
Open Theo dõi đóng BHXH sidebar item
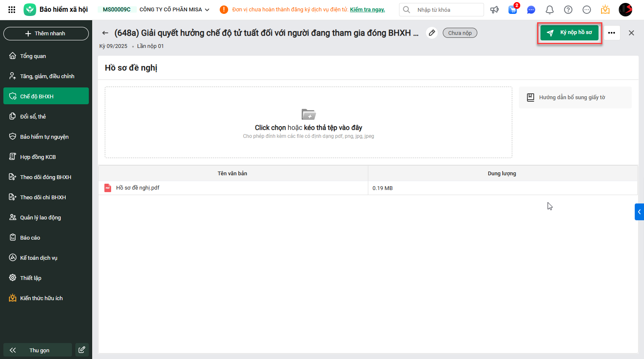tap(46, 177)
